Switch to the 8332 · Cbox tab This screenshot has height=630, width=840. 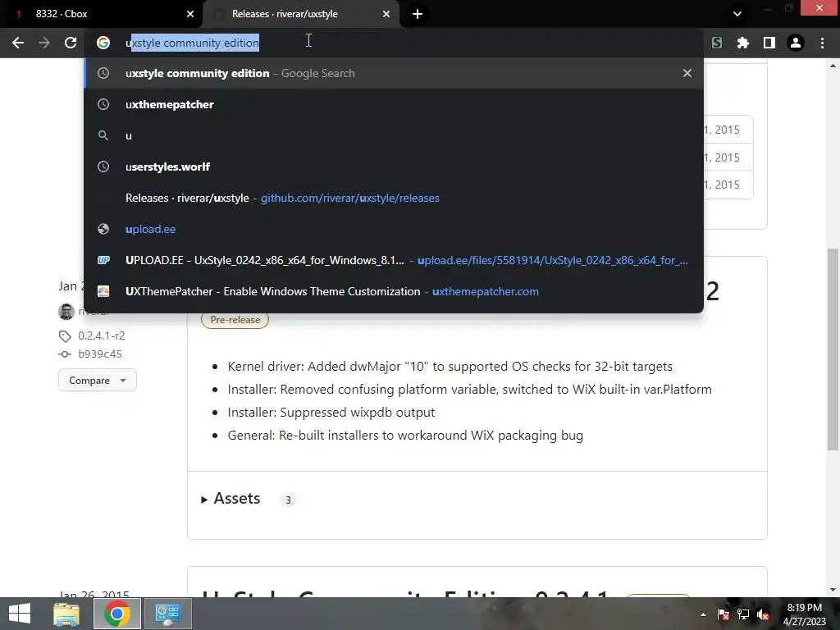pos(102,14)
